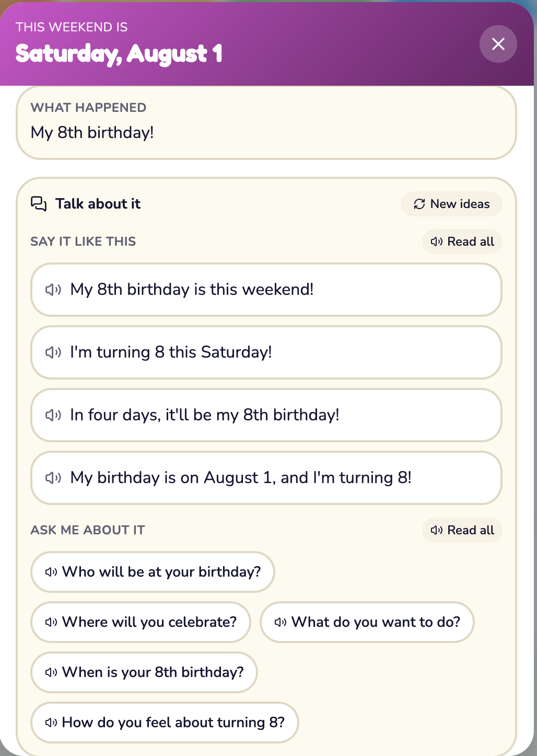Viewport: 537px width, 756px height.
Task: Click the refresh icon in the New ideas button
Action: [x=419, y=204]
